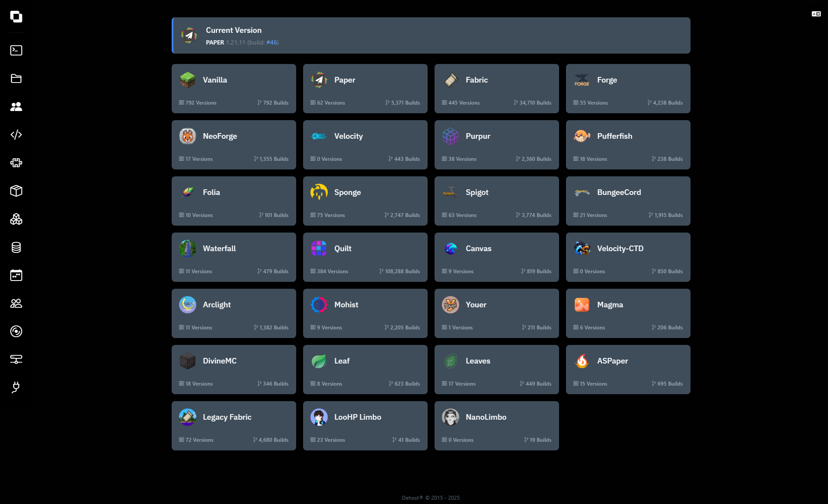Screen dimensions: 828x504
Task: Choose the Purpur server software card
Action: click(496, 145)
